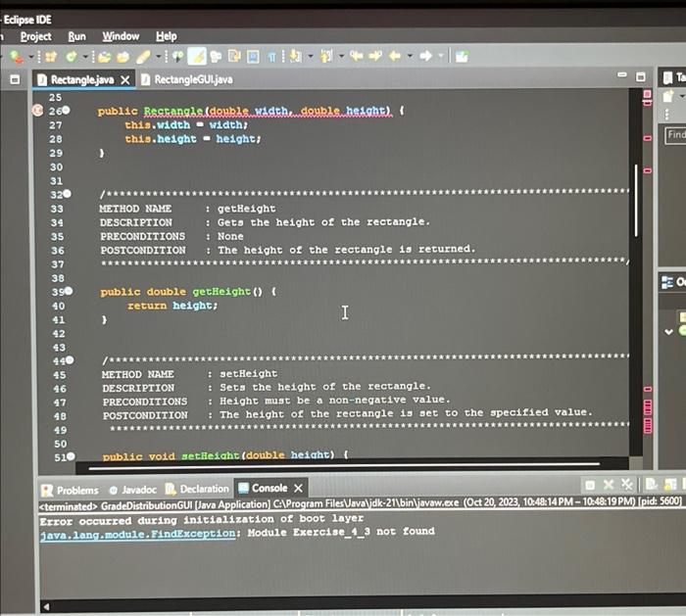Collapse the constructor fold on line 26
Image resolution: width=686 pixels, height=616 pixels.
(66, 110)
